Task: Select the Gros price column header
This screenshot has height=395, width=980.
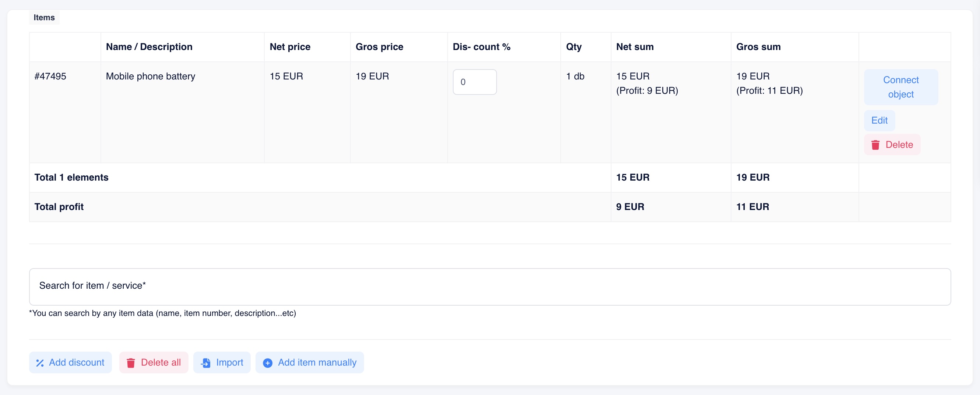Action: (x=379, y=47)
